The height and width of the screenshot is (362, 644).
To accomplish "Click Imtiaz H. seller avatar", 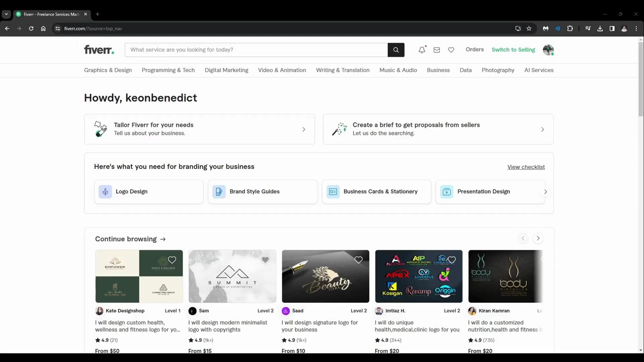I will (x=379, y=311).
